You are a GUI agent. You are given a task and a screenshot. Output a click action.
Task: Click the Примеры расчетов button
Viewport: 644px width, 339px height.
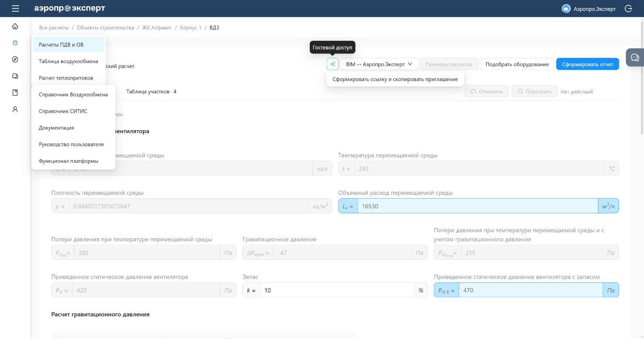coord(449,64)
